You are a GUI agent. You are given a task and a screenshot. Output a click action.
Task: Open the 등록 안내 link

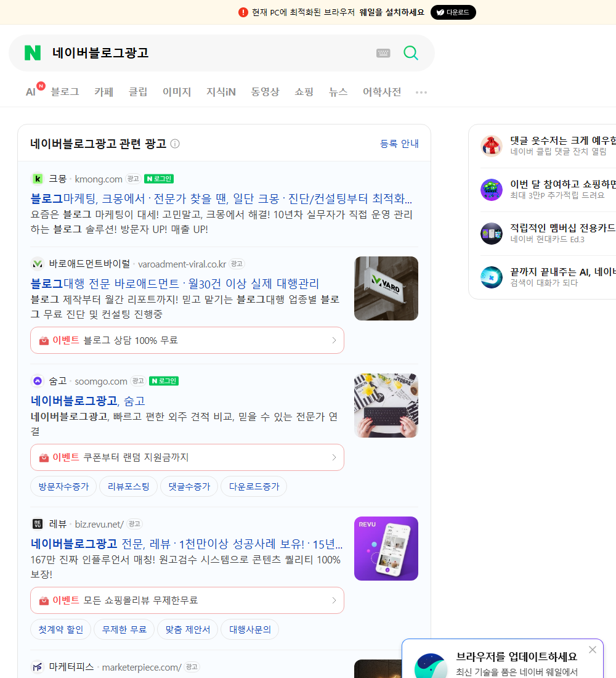(x=399, y=144)
